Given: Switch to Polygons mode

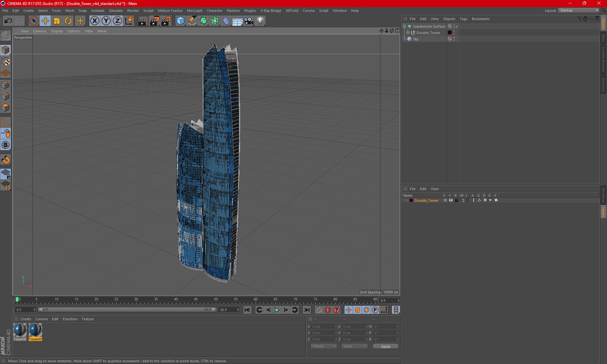Looking at the screenshot, I should click(x=6, y=108).
